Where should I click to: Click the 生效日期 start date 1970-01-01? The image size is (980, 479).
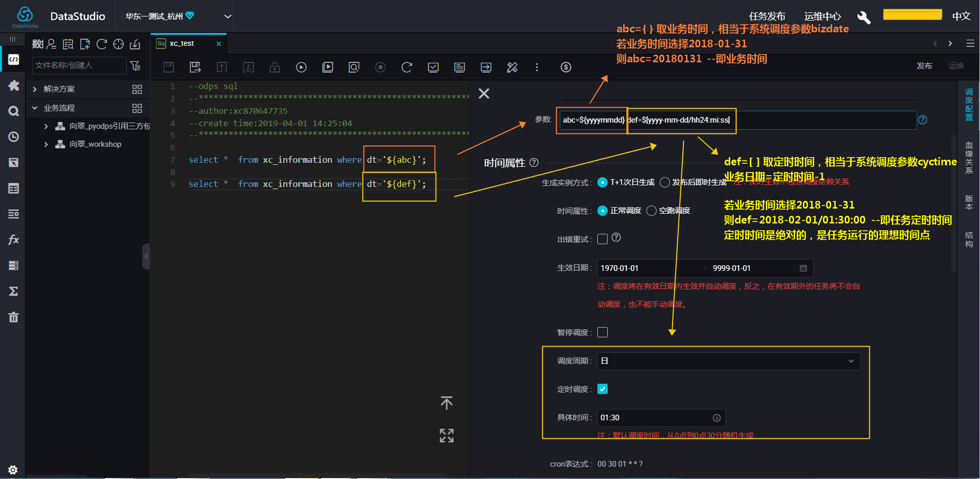pos(620,268)
